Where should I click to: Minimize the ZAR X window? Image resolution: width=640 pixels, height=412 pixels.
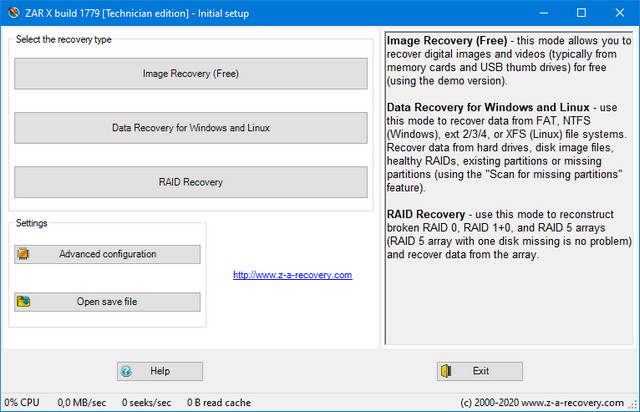click(544, 13)
